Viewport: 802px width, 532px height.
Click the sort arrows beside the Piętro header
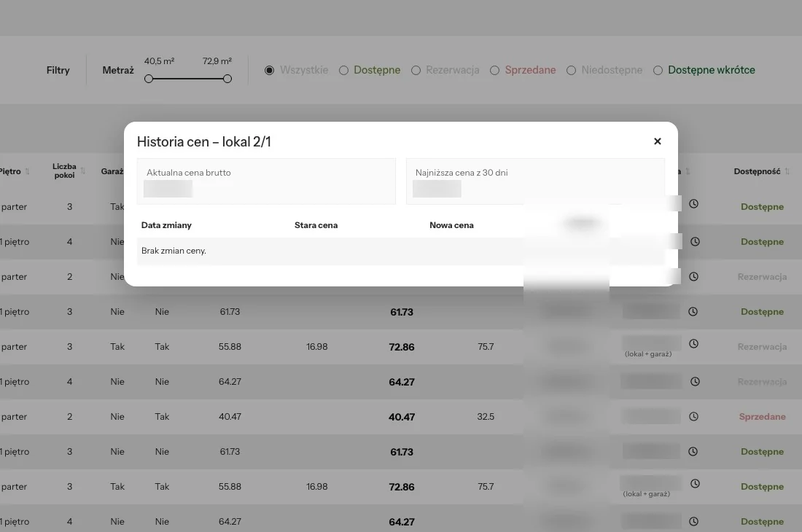click(x=28, y=171)
